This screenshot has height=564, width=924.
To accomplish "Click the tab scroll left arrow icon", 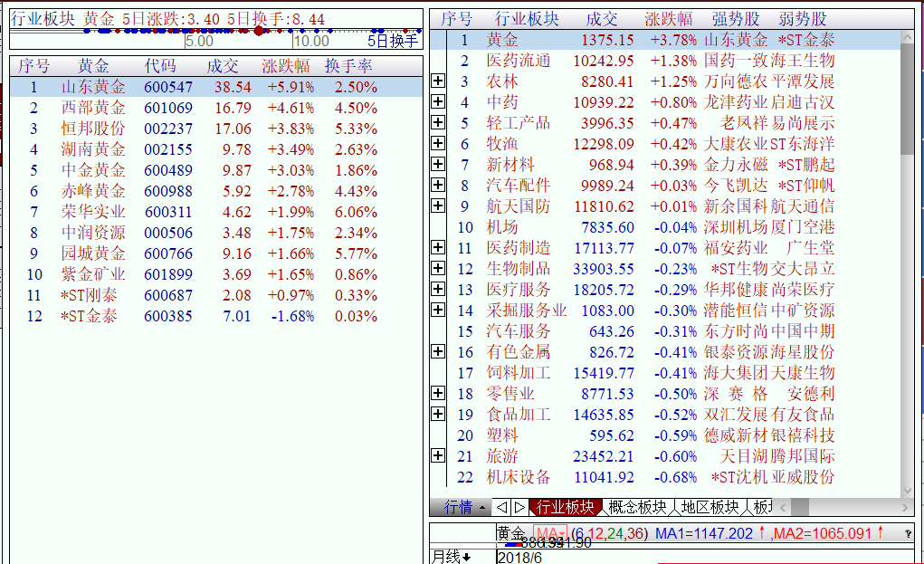I will [500, 507].
